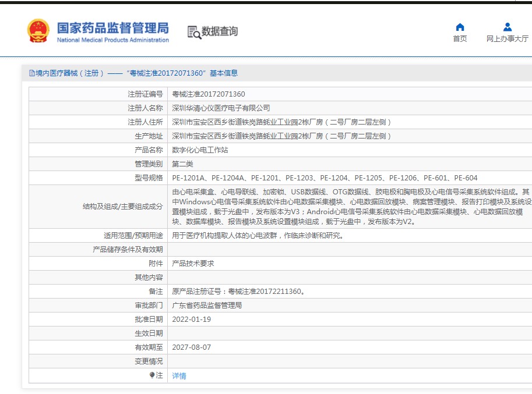Image resolution: width=532 pixels, height=394 pixels.
Task: Select registration number 粤械注准20172071360 cell
Action: [209, 94]
